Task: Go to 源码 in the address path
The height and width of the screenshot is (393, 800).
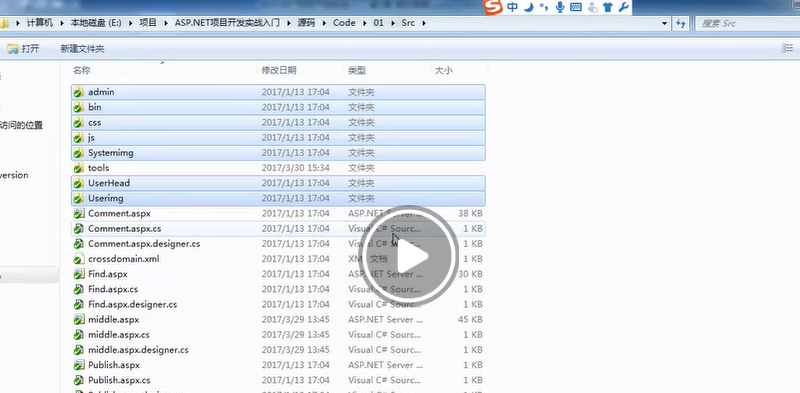Action: pyautogui.click(x=307, y=23)
